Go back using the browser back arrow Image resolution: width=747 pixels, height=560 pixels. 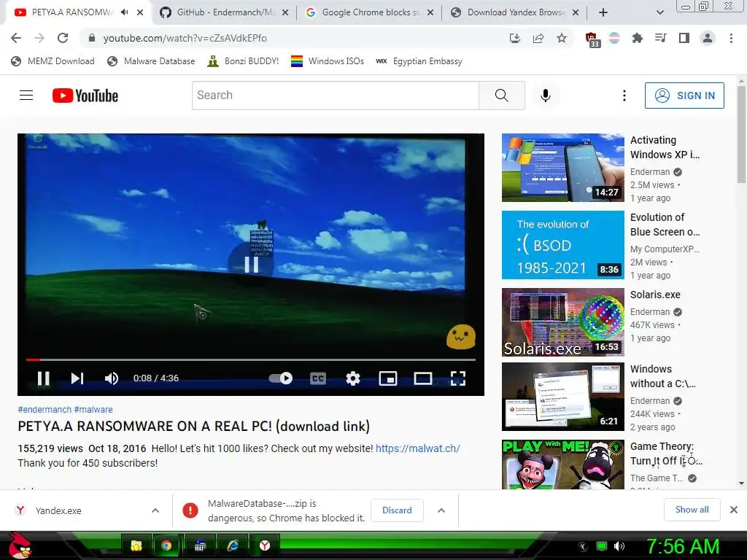point(16,38)
